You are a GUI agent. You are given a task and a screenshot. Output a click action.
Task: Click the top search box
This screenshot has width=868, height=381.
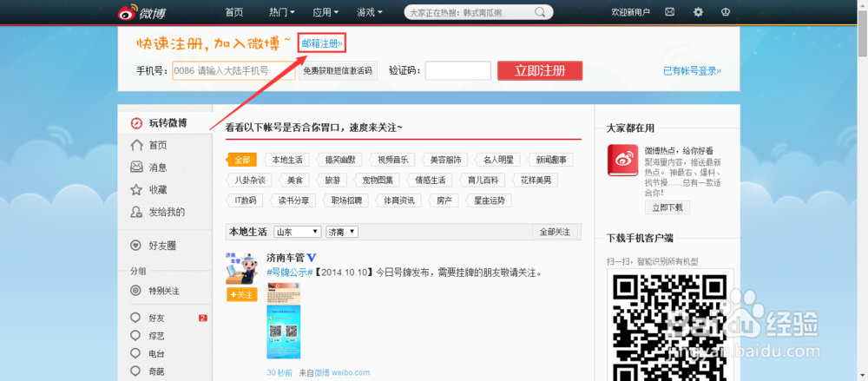tap(478, 12)
